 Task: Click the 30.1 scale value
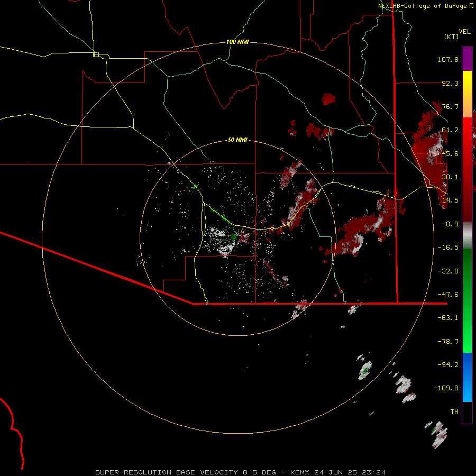click(x=450, y=177)
